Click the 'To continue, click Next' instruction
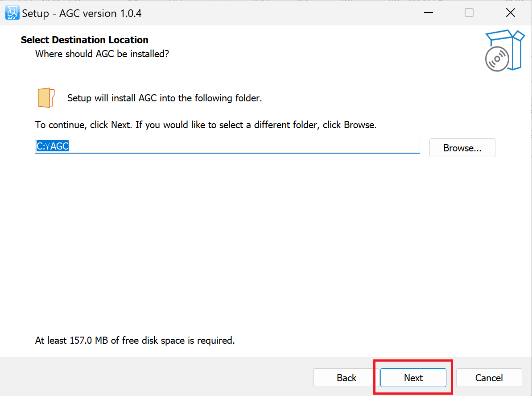Screen dimensions: 532x396 tap(206, 125)
